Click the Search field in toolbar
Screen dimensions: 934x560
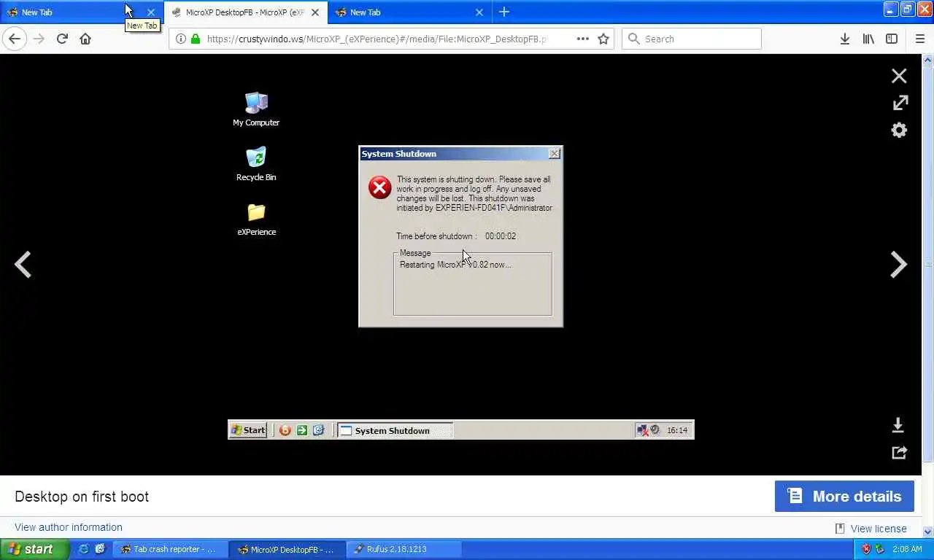tap(691, 39)
